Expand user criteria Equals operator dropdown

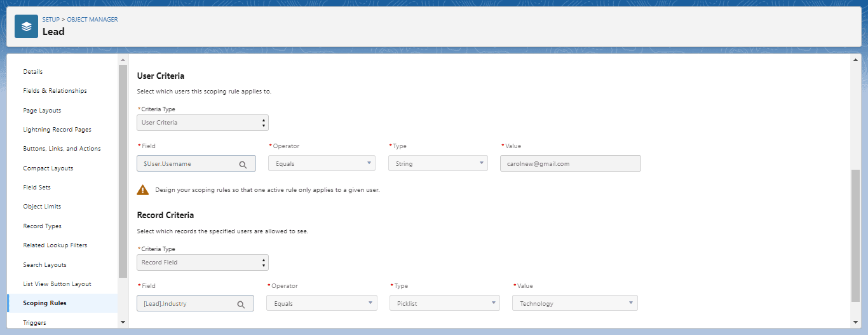point(322,163)
